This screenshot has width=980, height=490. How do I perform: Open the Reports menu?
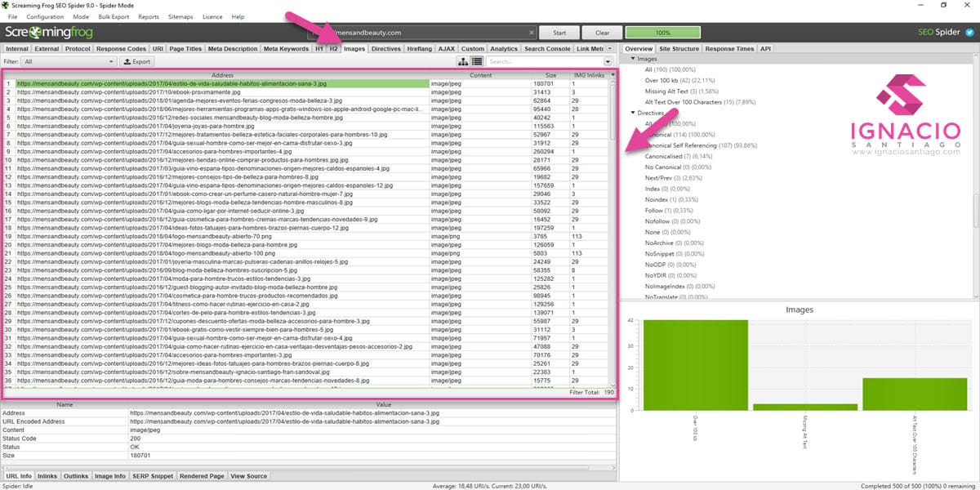(149, 16)
